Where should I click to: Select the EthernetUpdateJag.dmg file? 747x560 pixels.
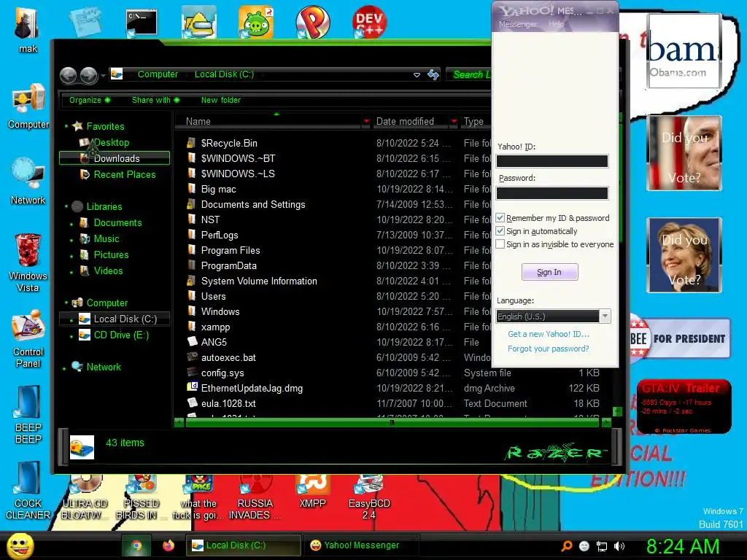click(252, 388)
